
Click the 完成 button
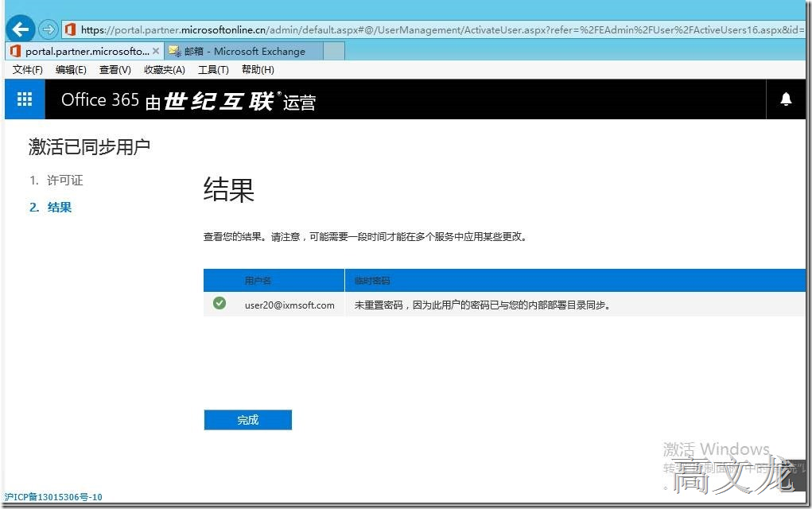[248, 420]
